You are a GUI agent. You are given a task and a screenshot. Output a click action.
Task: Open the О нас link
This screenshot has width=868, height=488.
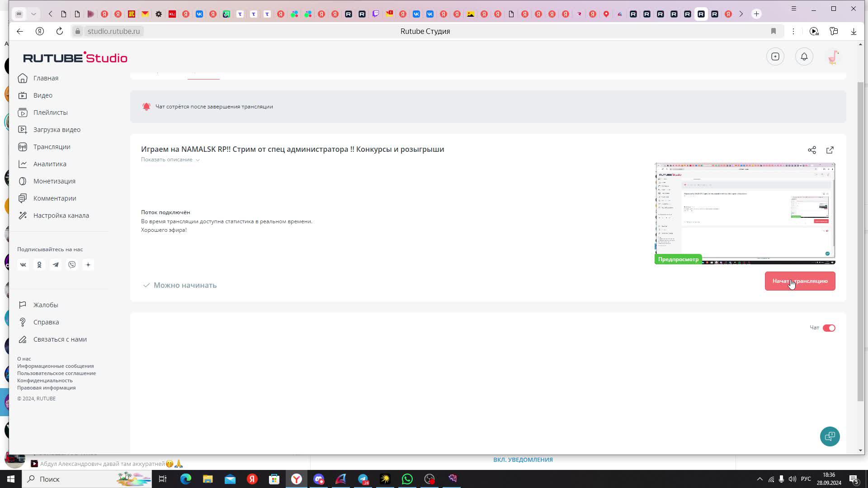[x=24, y=359]
